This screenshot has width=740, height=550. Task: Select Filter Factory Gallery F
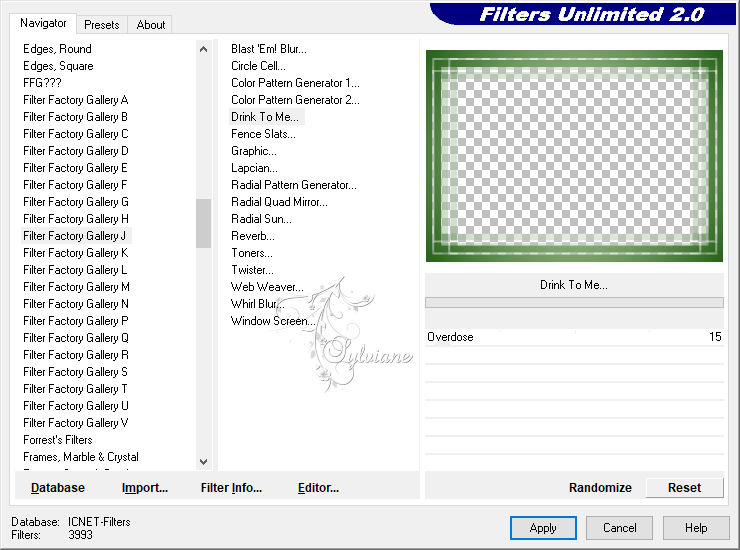pos(76,185)
